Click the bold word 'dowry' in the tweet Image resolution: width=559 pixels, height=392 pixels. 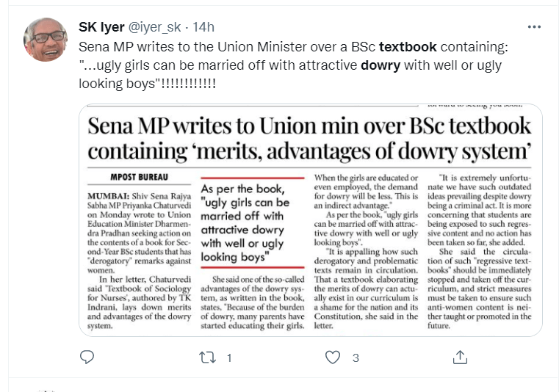coord(380,65)
